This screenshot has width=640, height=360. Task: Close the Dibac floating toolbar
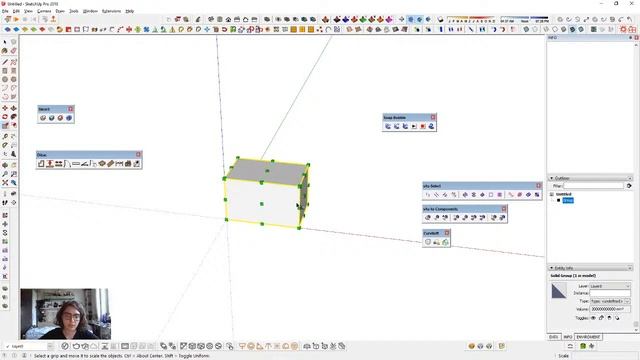[x=138, y=155]
